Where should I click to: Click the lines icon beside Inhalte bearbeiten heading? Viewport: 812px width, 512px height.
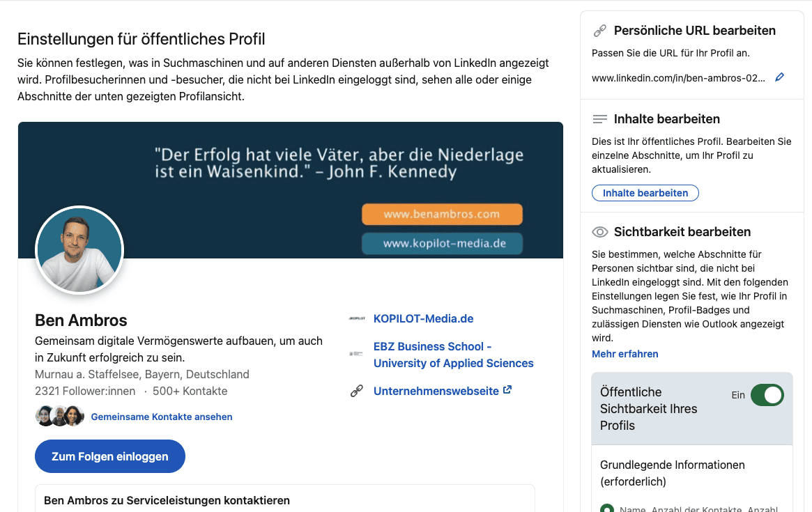(599, 119)
